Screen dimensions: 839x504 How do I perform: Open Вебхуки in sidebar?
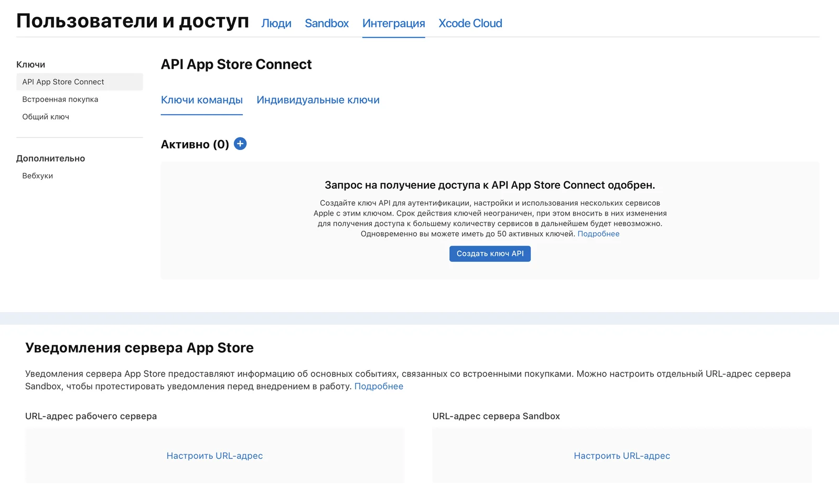click(x=38, y=176)
